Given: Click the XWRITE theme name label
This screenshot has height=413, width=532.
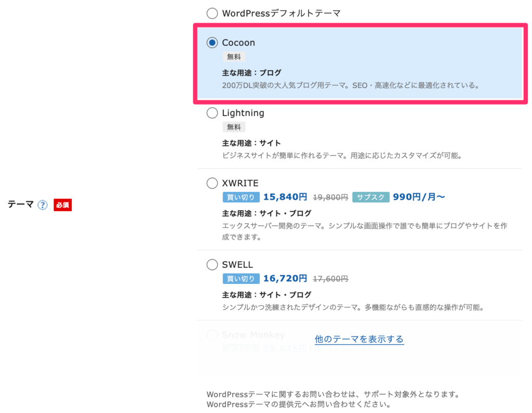Looking at the screenshot, I should (240, 184).
